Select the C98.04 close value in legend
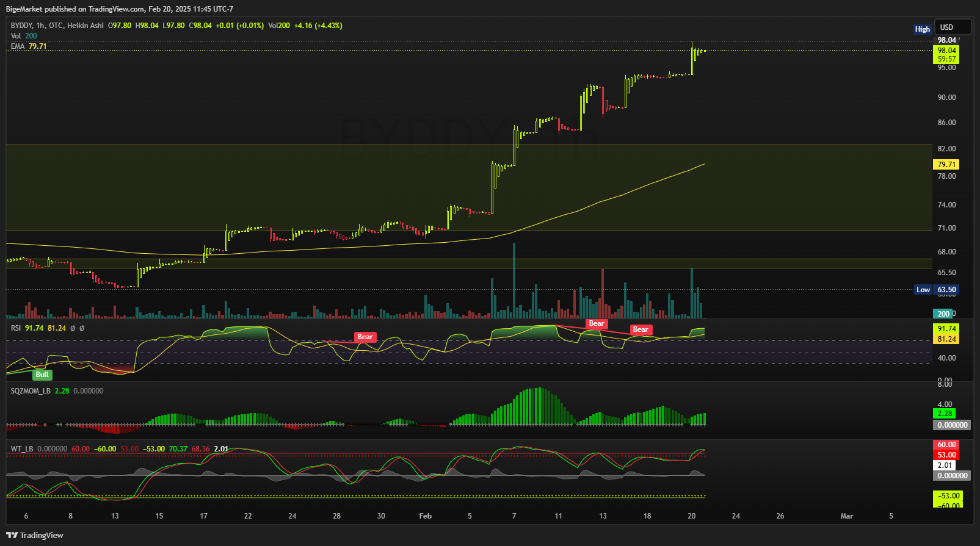 pos(200,26)
